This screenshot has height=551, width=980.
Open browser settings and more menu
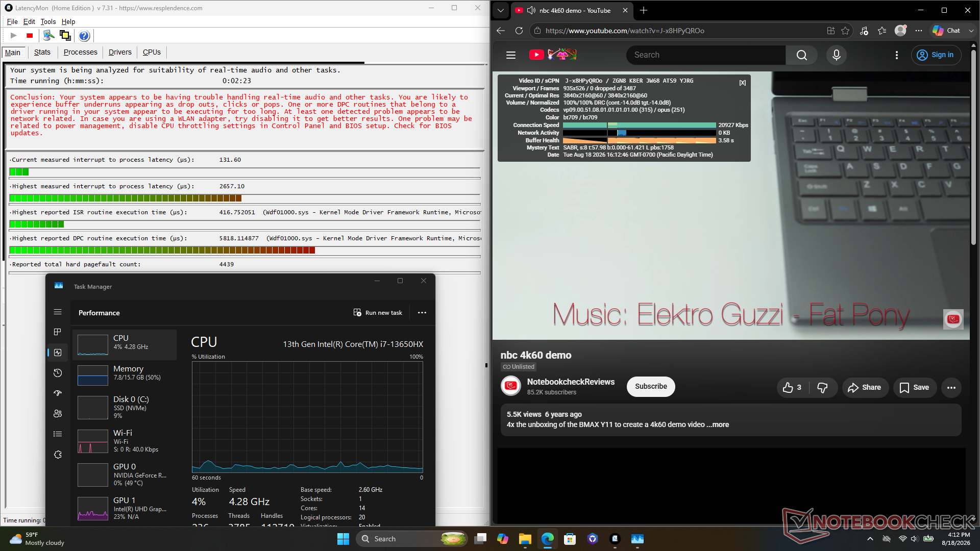coord(919,31)
